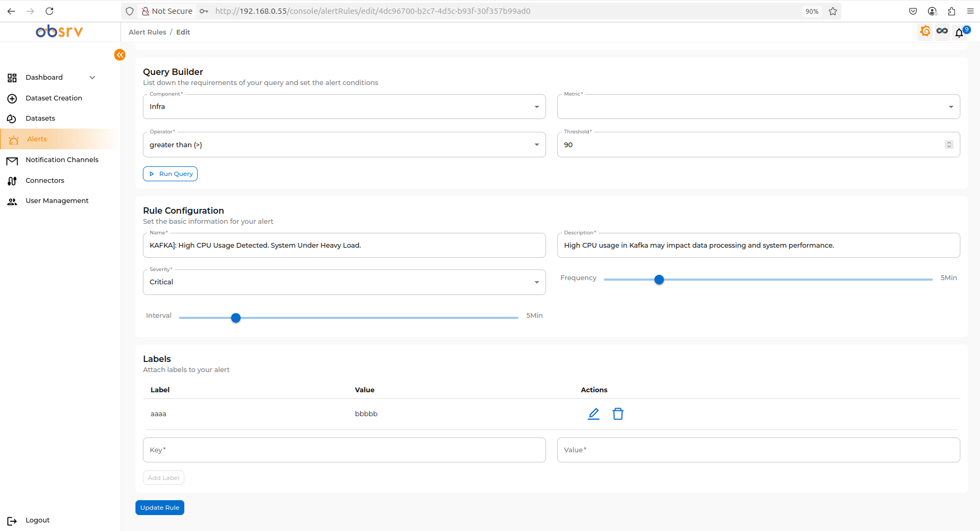Click the Key input field
Image resolution: width=980 pixels, height=531 pixels.
pyautogui.click(x=344, y=450)
